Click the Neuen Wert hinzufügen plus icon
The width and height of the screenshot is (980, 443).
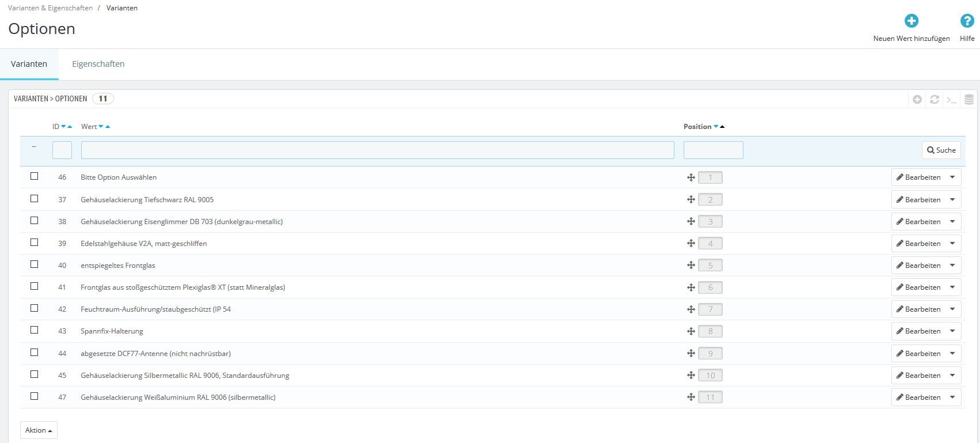tap(912, 21)
